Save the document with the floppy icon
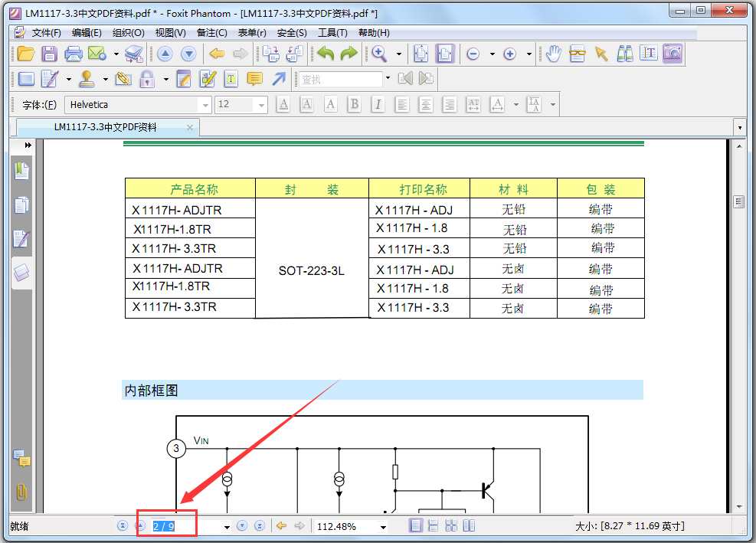This screenshot has width=756, height=543. [49, 54]
